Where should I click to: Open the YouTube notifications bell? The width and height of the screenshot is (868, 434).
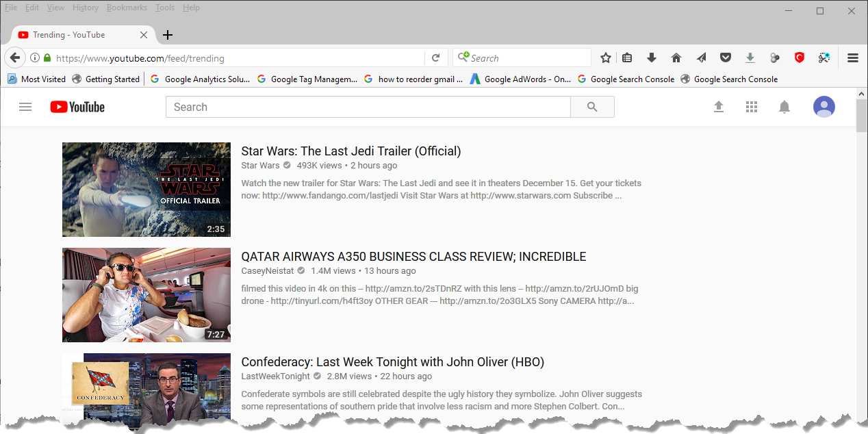point(784,107)
